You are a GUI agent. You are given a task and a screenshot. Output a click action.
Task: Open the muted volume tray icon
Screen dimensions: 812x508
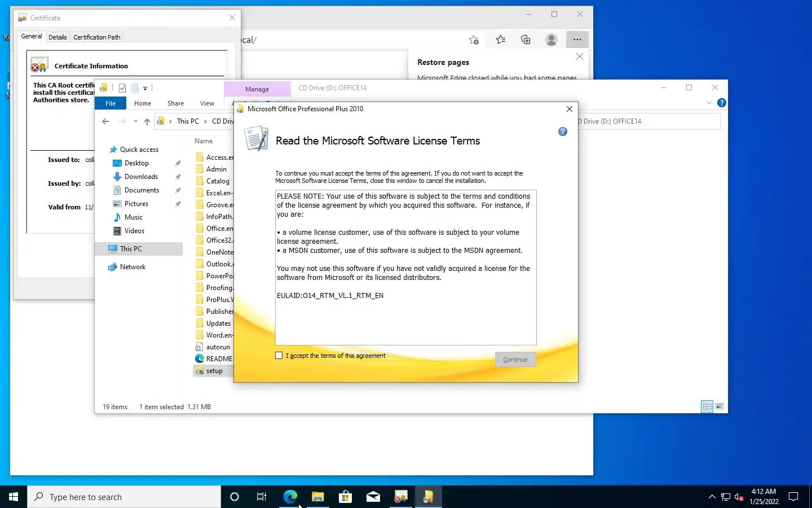(739, 497)
